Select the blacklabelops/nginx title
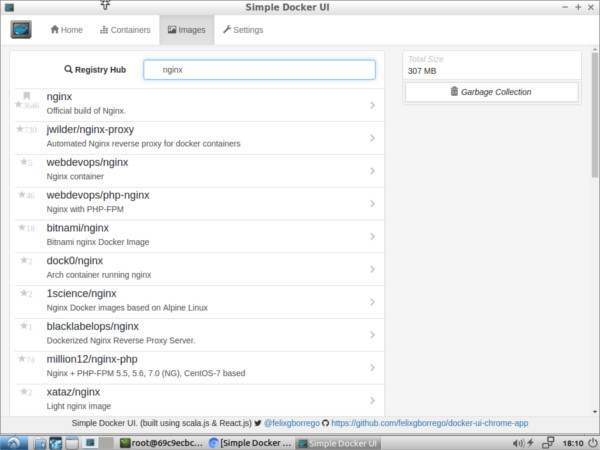This screenshot has height=450, width=600. [93, 326]
